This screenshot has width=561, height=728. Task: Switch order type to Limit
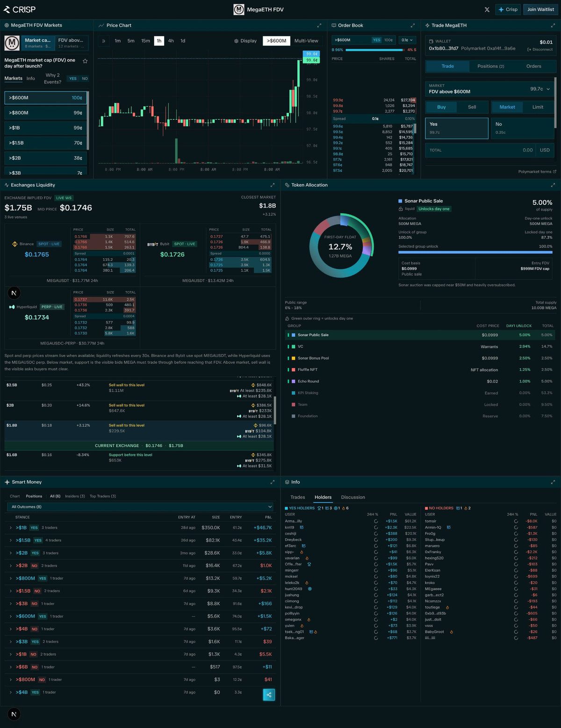tap(538, 107)
